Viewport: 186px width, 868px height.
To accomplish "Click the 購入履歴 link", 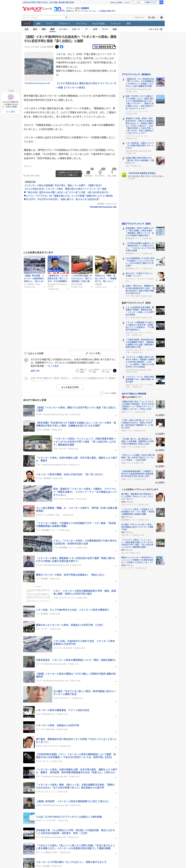I will point(152,18).
